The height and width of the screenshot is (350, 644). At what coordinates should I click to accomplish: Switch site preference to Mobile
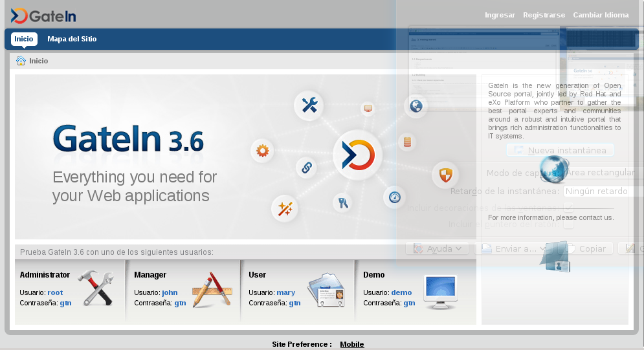pos(352,344)
